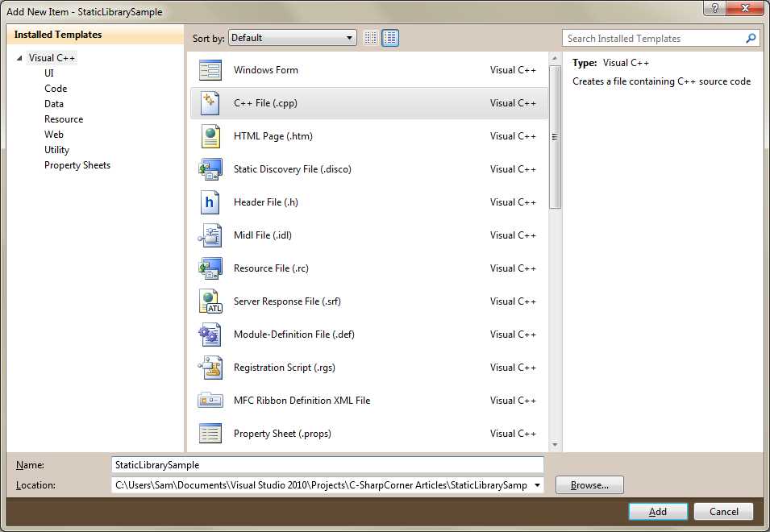Click the Name input field
770x532 pixels.
327,465
